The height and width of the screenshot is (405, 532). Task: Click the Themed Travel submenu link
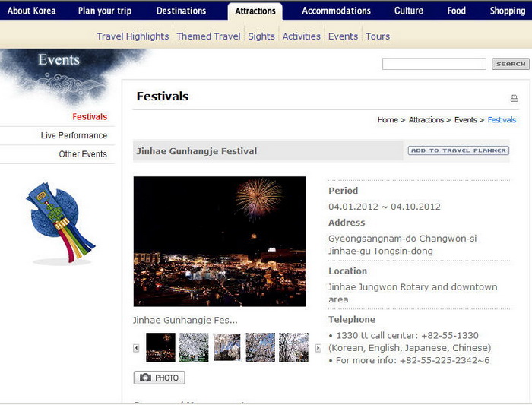point(208,36)
